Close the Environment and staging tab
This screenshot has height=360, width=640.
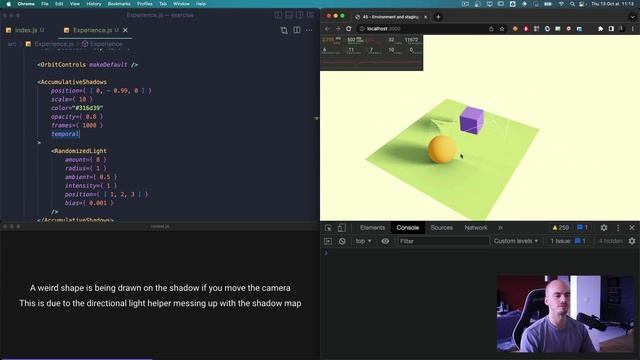click(425, 17)
